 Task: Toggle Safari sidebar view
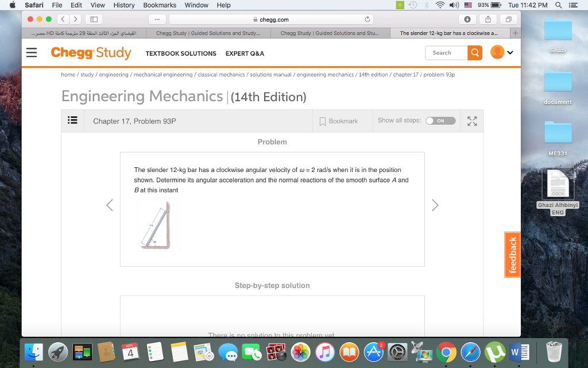coord(94,20)
